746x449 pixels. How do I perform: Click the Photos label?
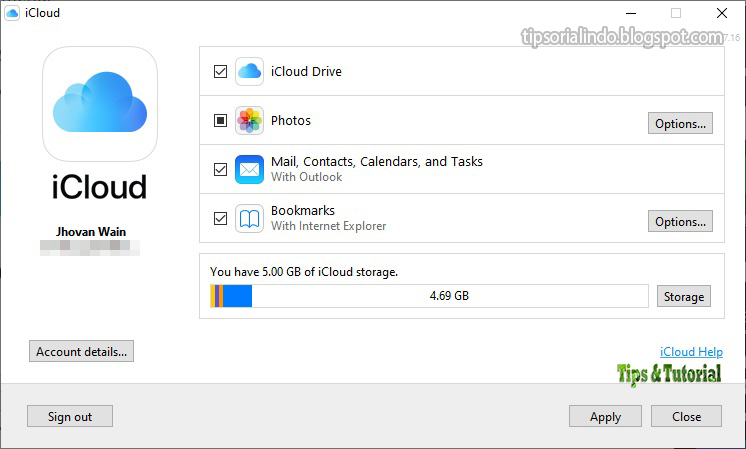tap(291, 120)
